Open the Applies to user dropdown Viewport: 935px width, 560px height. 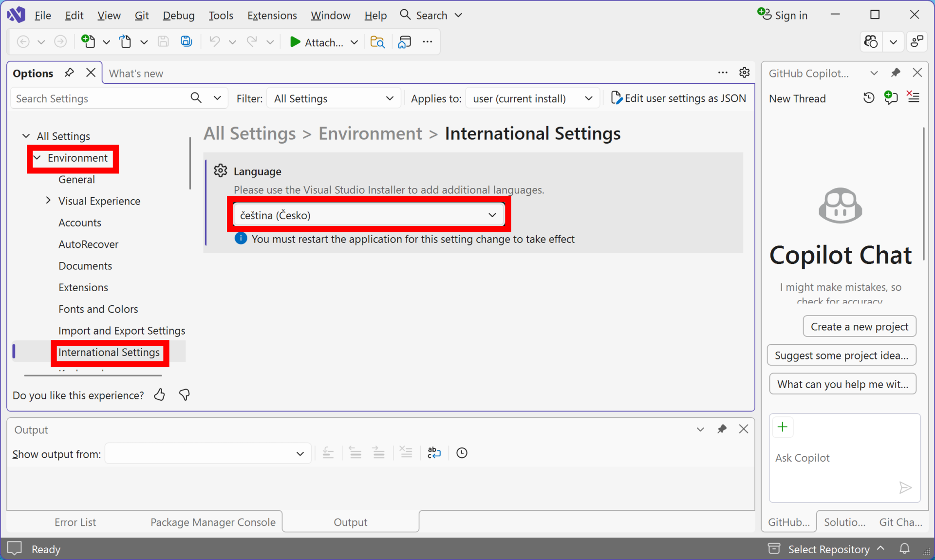pyautogui.click(x=532, y=98)
